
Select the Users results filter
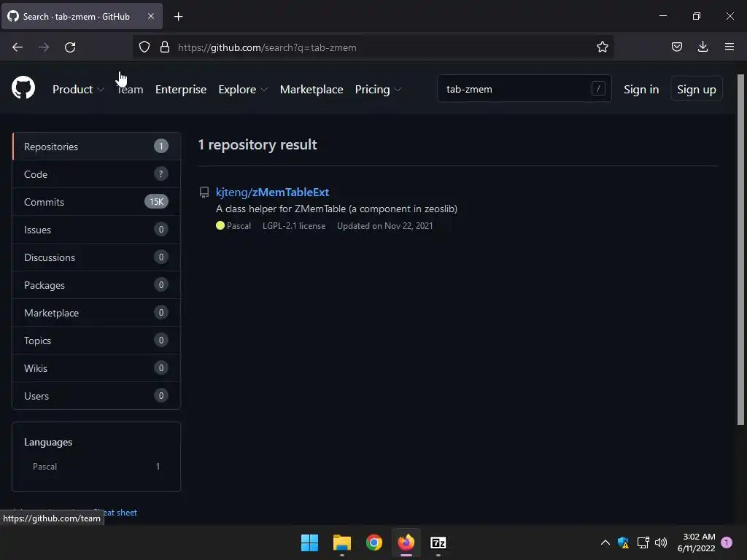click(96, 395)
